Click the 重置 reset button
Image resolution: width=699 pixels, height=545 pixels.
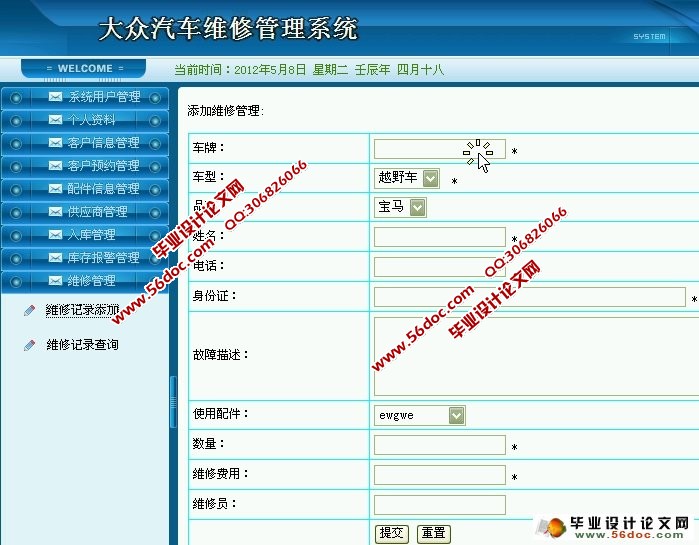pyautogui.click(x=434, y=533)
